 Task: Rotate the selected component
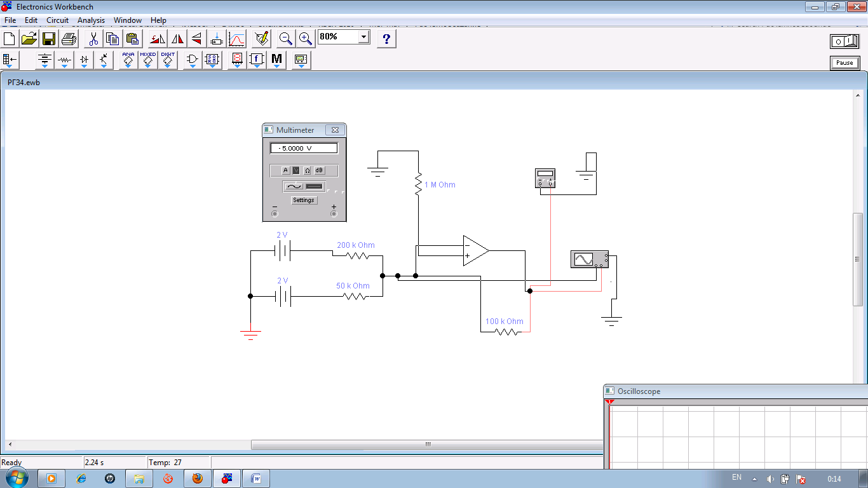click(157, 39)
